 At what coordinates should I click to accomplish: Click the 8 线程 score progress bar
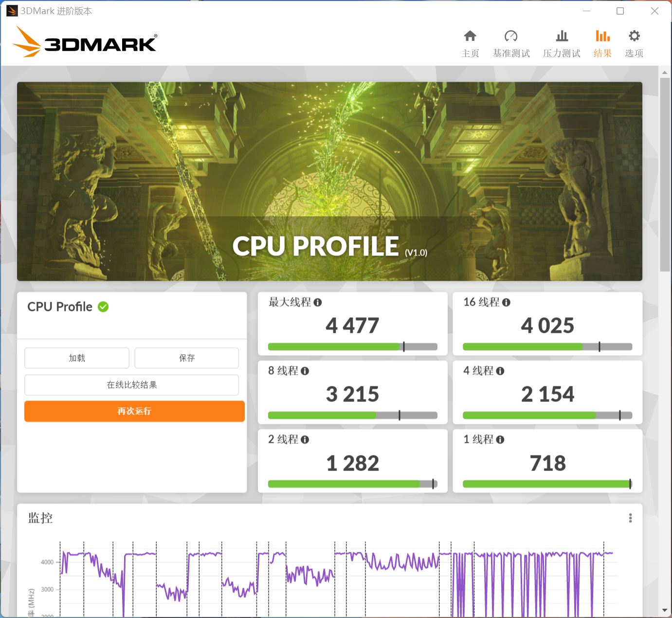(x=353, y=415)
